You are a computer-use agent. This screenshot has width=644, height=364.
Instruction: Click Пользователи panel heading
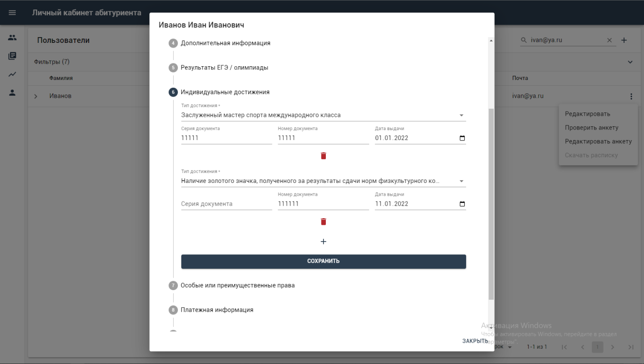[63, 40]
